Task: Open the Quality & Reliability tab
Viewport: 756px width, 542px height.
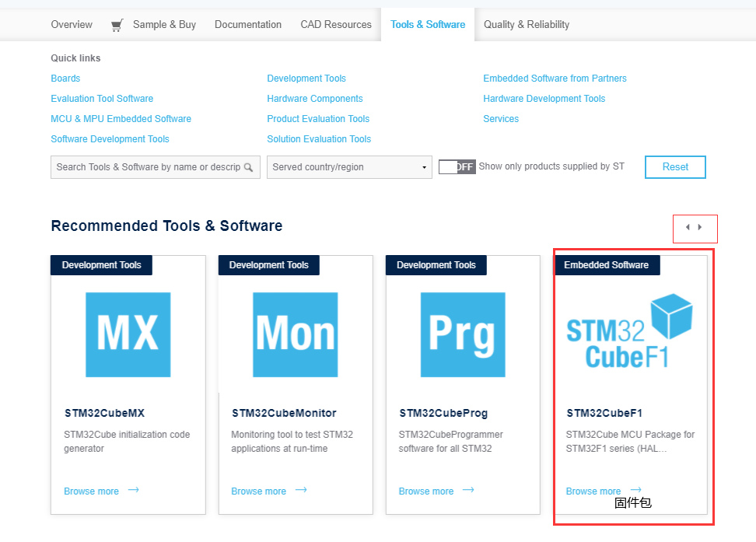Action: pyautogui.click(x=527, y=25)
